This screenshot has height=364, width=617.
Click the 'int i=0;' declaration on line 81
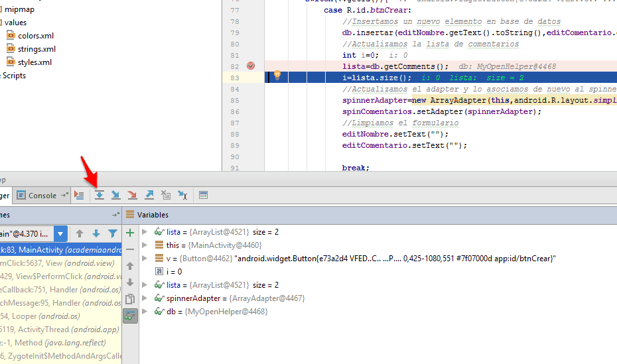[x=360, y=55]
